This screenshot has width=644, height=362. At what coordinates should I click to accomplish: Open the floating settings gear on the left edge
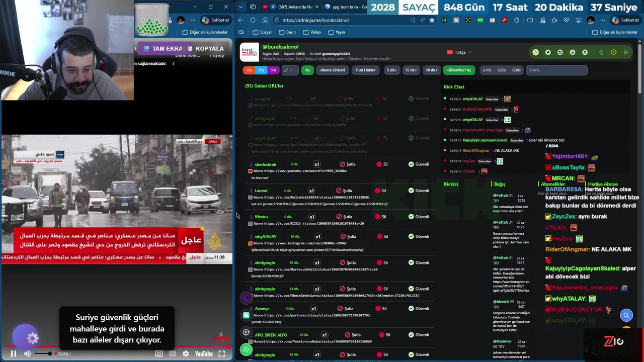[246, 332]
